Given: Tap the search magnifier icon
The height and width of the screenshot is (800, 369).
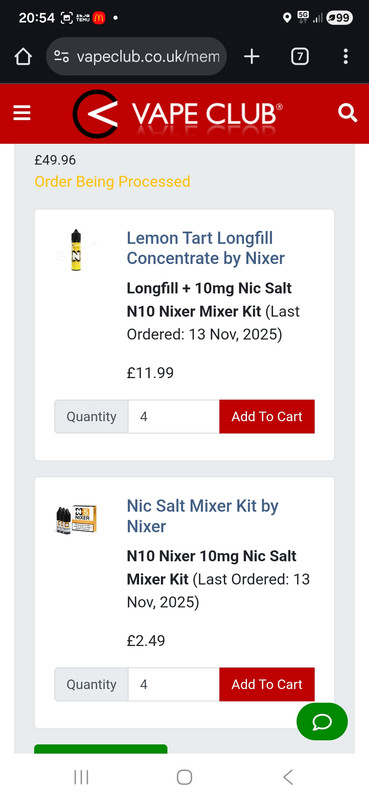Looking at the screenshot, I should point(348,113).
